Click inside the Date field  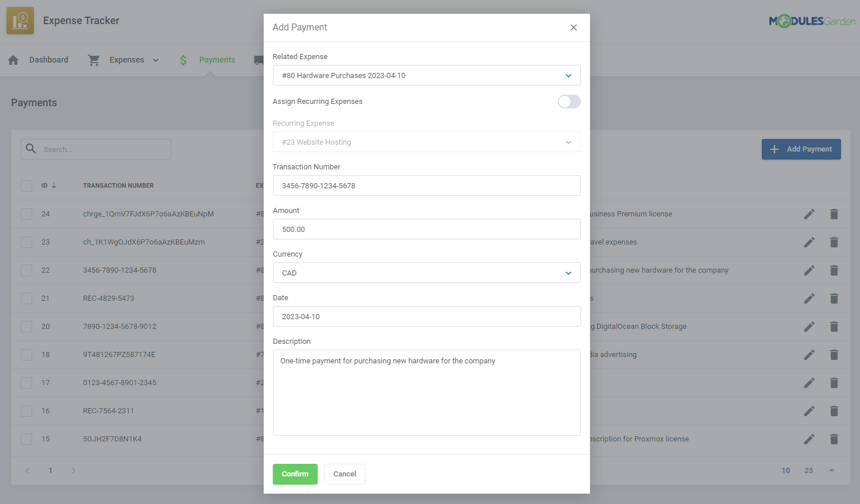click(426, 316)
